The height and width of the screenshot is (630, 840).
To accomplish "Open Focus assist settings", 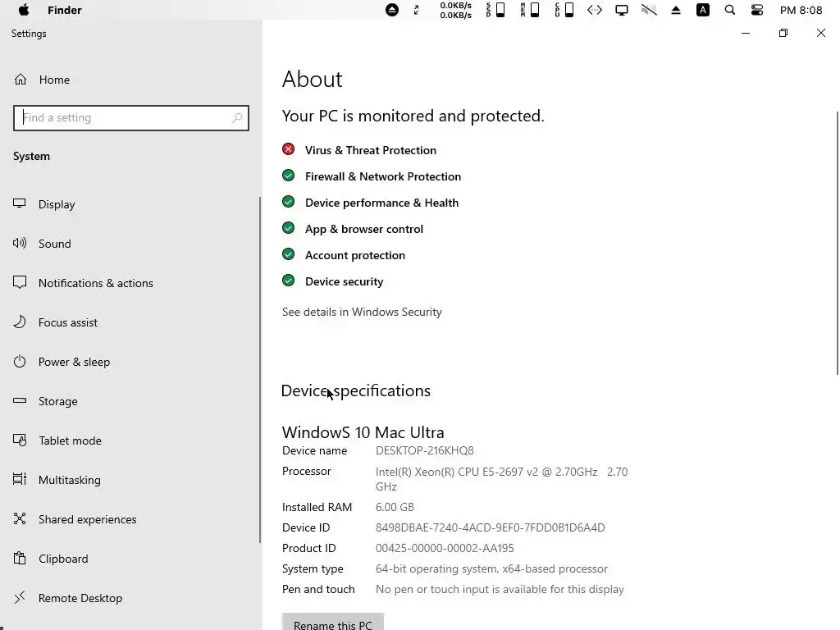I will click(68, 322).
